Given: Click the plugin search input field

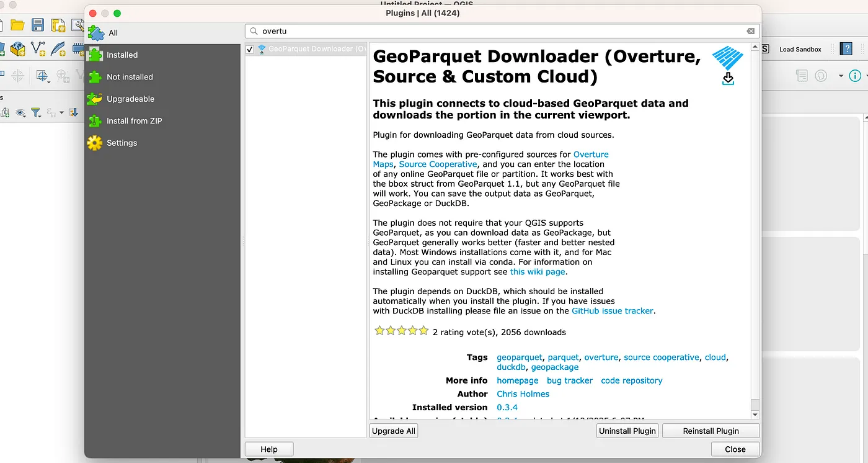Looking at the screenshot, I should pyautogui.click(x=496, y=31).
